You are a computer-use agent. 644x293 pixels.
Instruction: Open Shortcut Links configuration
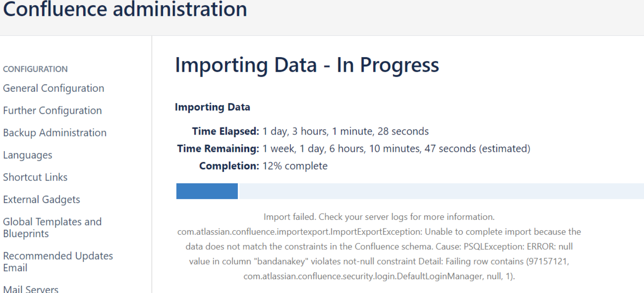pyautogui.click(x=35, y=177)
